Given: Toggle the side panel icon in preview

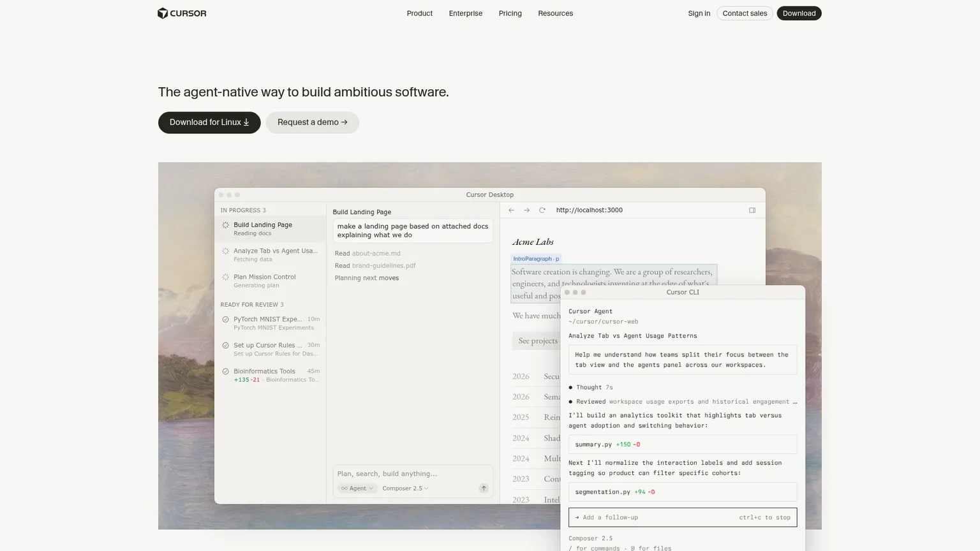Looking at the screenshot, I should 752,210.
